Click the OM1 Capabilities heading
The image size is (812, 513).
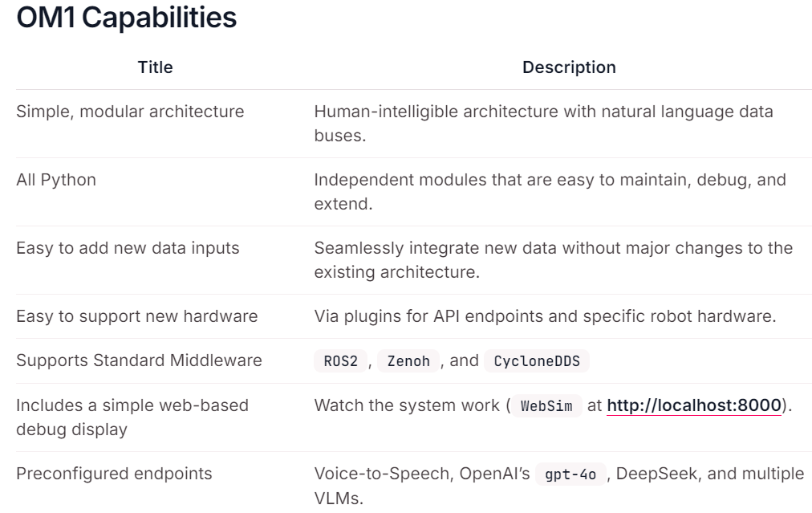click(x=127, y=19)
